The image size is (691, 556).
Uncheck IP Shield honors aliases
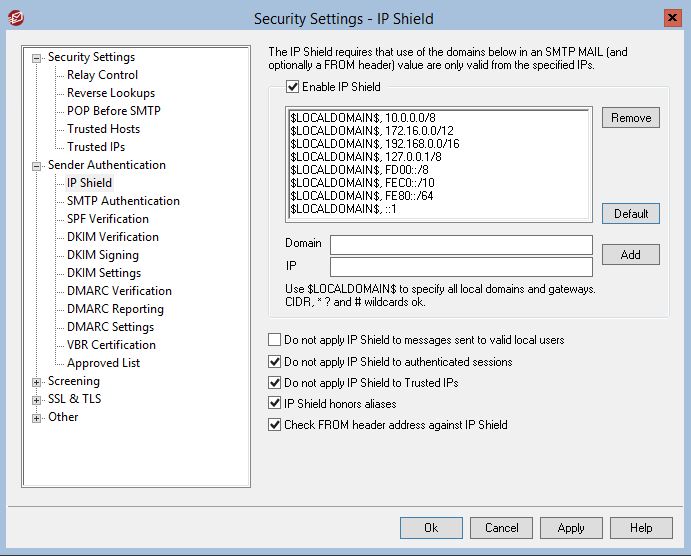coord(275,404)
